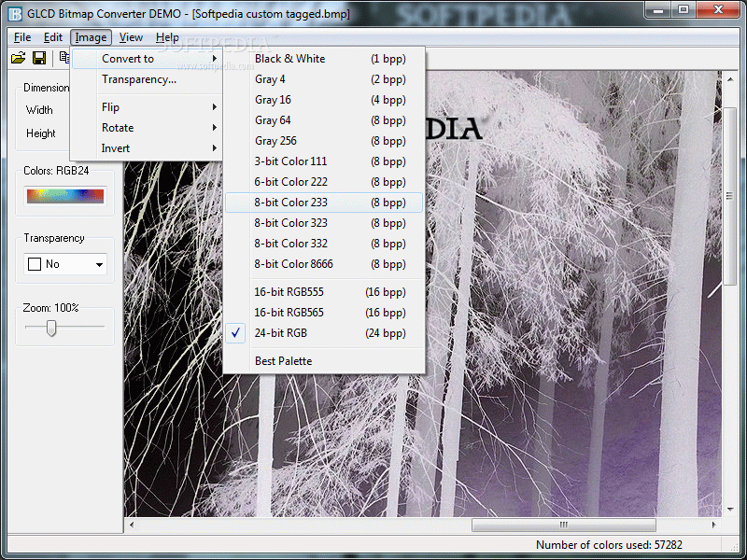Maximize the GLCD Bitmap Converter window
This screenshot has height=560, width=747.
pyautogui.click(x=684, y=10)
